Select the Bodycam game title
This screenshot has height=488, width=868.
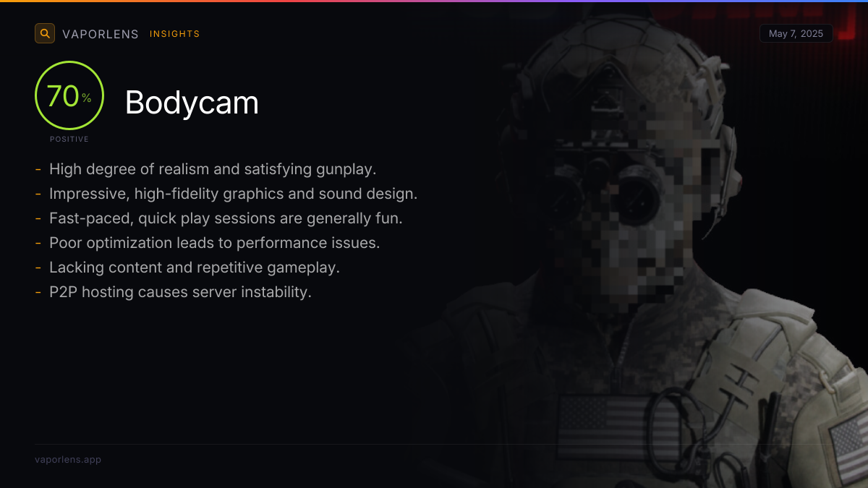pyautogui.click(x=192, y=103)
